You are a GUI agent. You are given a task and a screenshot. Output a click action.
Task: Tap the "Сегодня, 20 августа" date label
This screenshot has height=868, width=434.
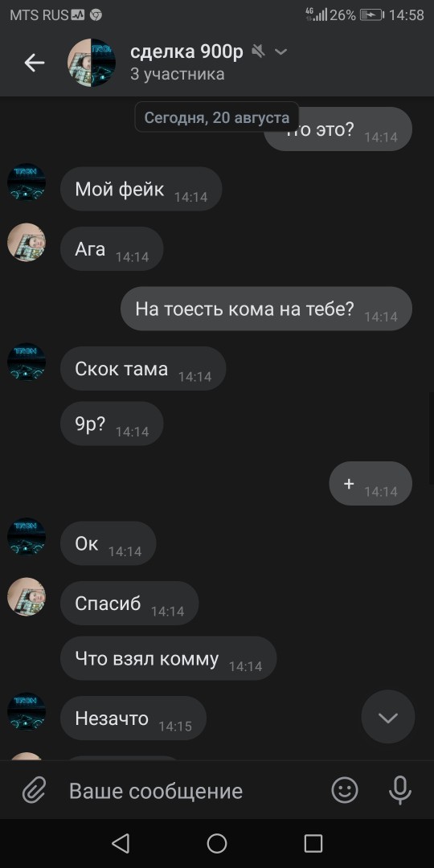[217, 117]
